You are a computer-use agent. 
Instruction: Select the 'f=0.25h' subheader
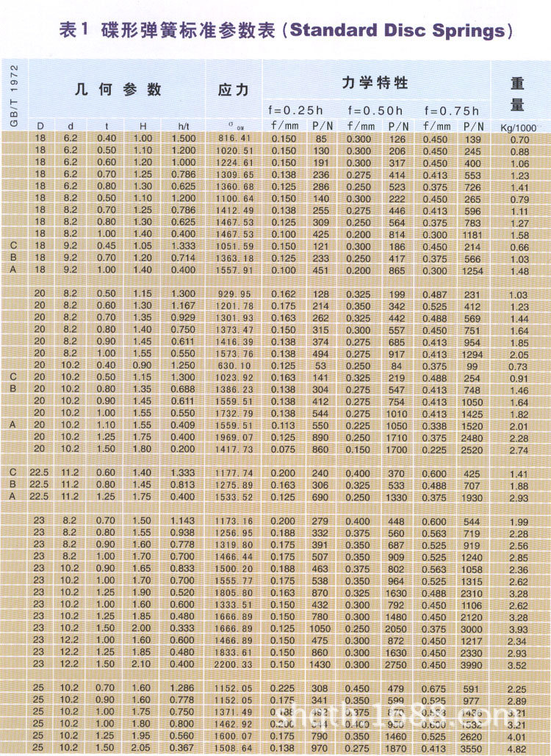(295, 110)
